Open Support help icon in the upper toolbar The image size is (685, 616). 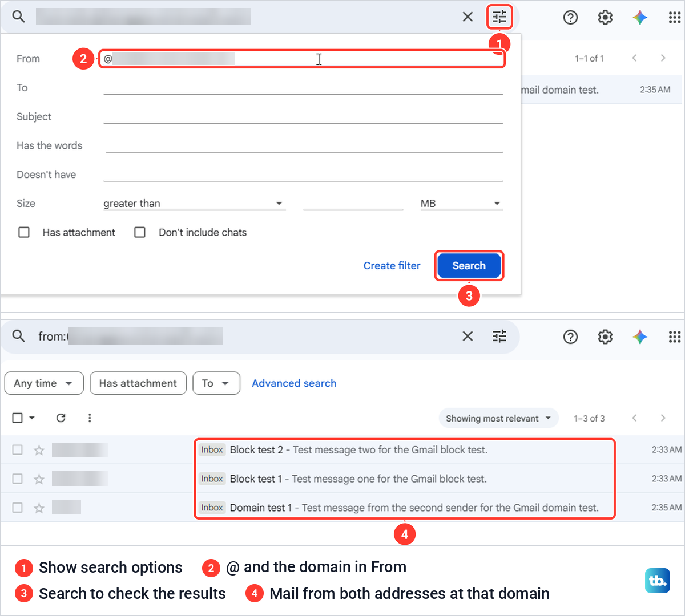pyautogui.click(x=570, y=18)
